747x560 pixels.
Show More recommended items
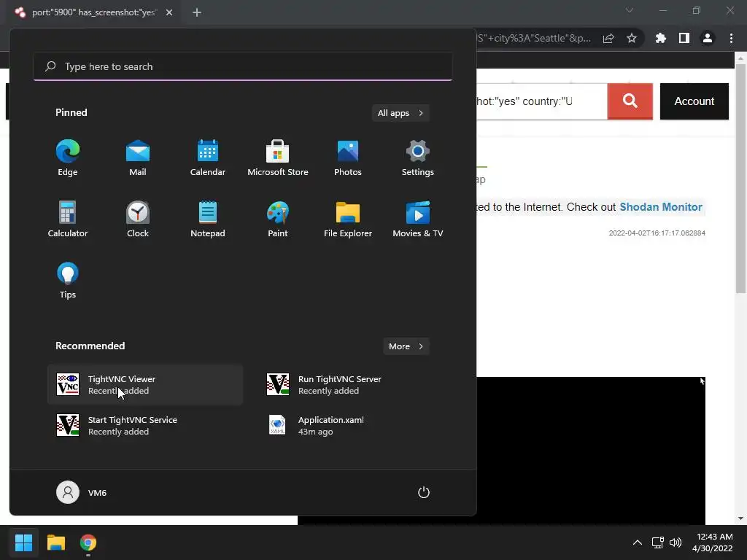tap(406, 346)
